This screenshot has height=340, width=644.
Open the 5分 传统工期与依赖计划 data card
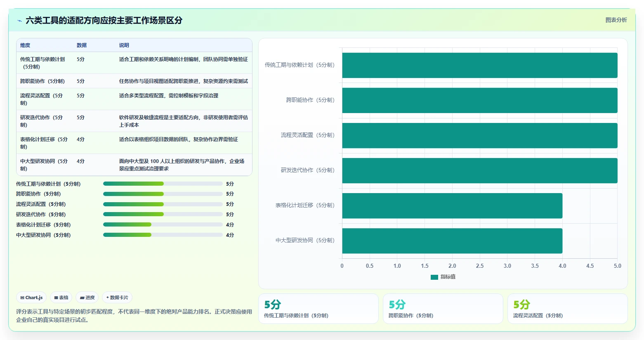[318, 309]
